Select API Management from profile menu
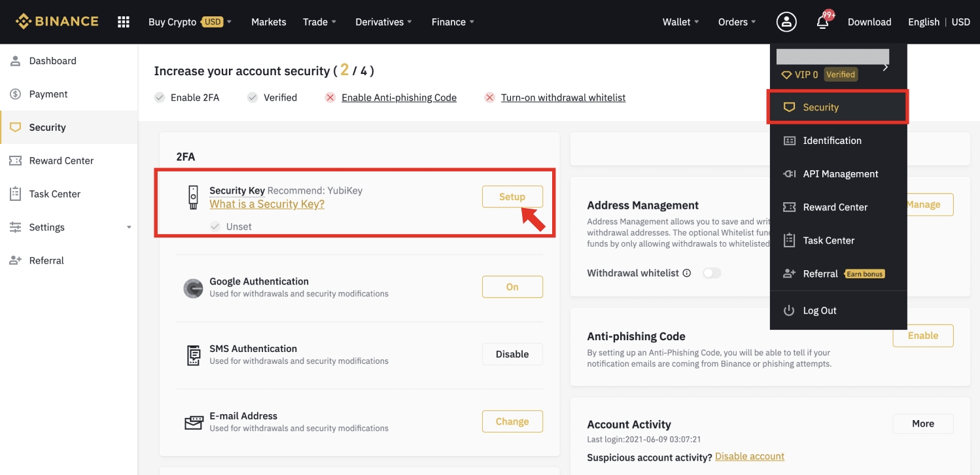The height and width of the screenshot is (475, 980). click(840, 174)
